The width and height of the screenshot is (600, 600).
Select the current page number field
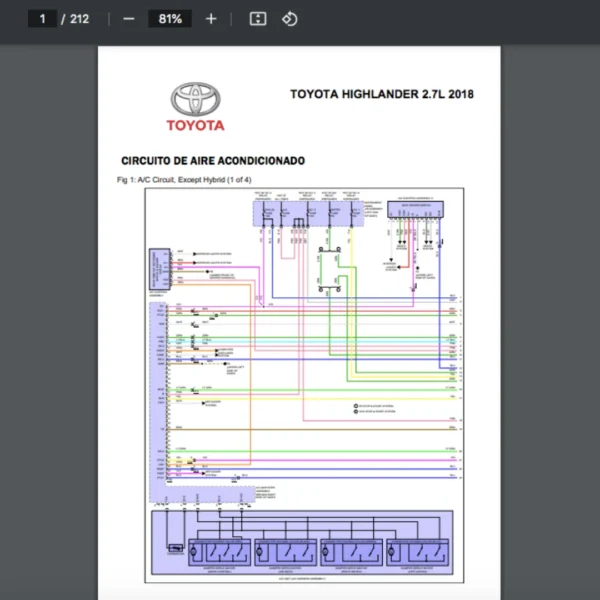[42, 19]
